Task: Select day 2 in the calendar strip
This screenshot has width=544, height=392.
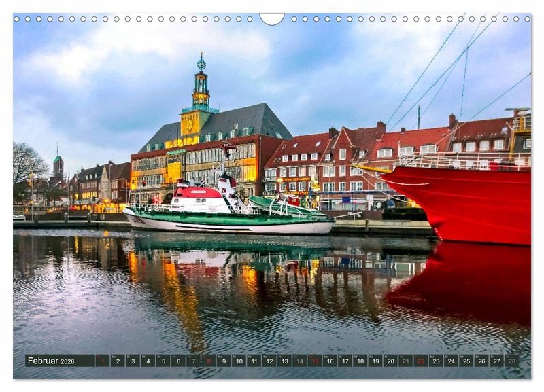Action: pos(118,361)
